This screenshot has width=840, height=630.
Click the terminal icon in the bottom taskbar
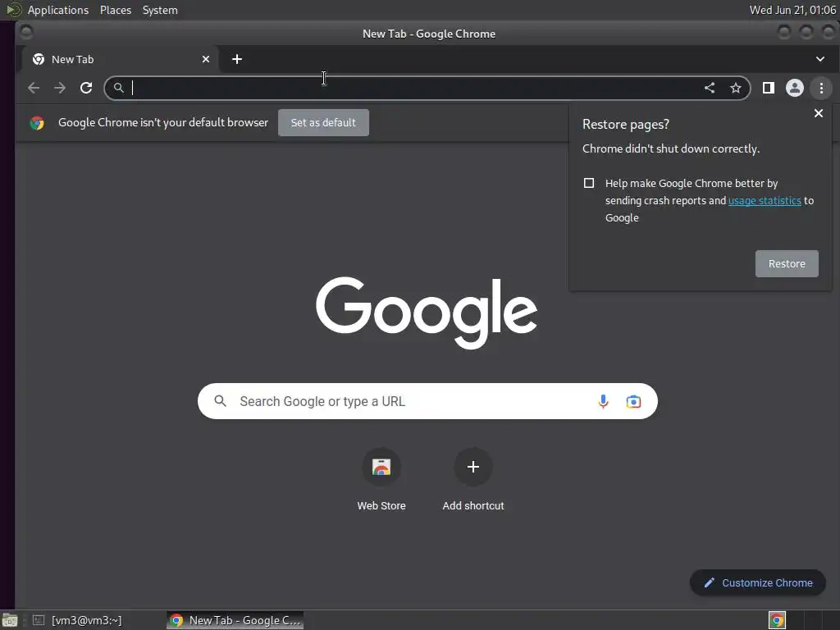point(39,620)
